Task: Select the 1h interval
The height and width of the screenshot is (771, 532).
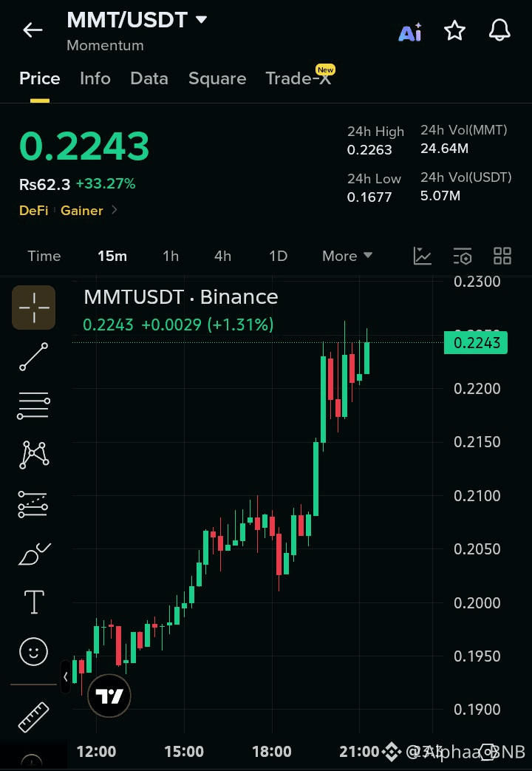Action: pyautogui.click(x=171, y=257)
